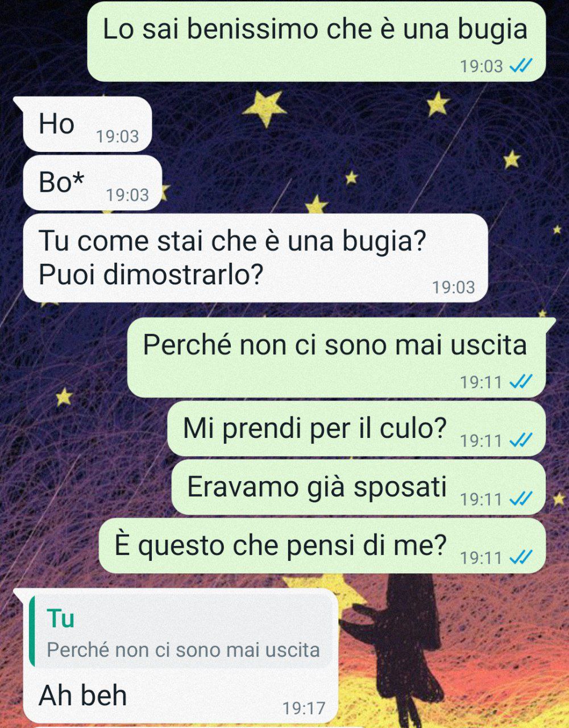This screenshot has width=569, height=728.
Task: Tap blue ticks beside 'Eravamo già sposati'
Action: (x=520, y=499)
